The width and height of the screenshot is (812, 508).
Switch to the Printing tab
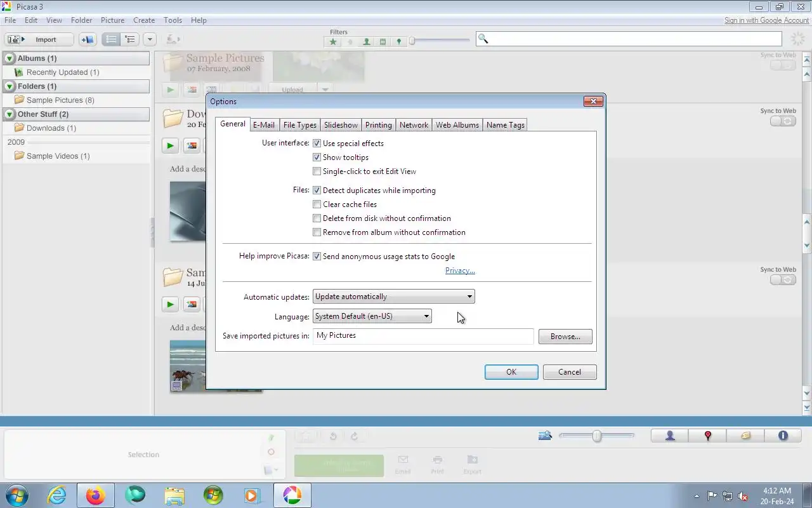379,125
